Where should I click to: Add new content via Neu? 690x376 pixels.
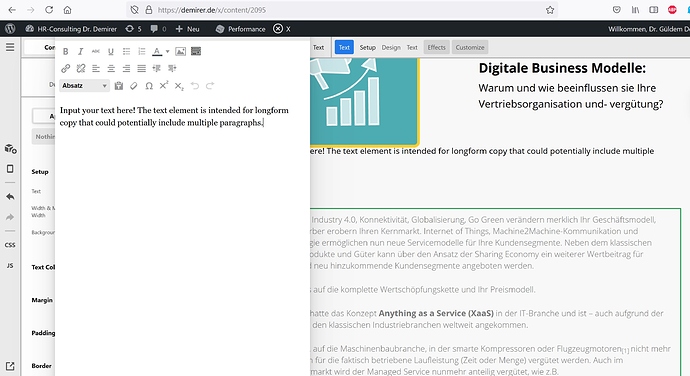[x=187, y=29]
